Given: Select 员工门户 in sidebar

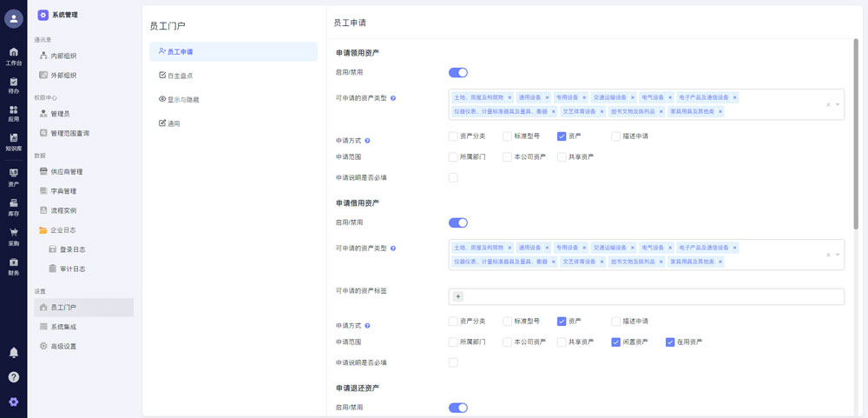Looking at the screenshot, I should [83, 308].
